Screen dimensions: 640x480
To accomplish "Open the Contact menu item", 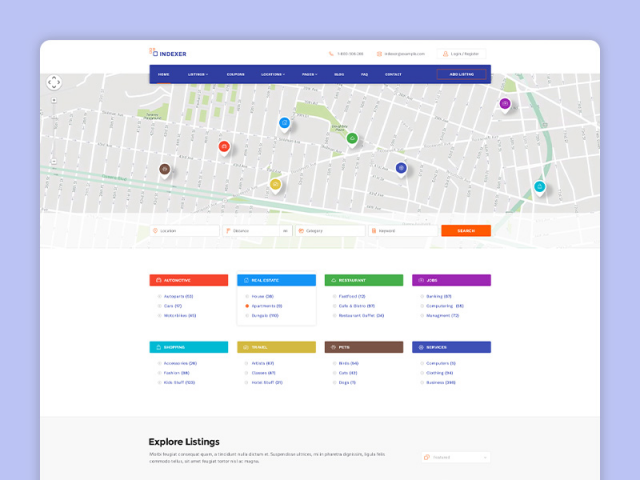I will [393, 75].
